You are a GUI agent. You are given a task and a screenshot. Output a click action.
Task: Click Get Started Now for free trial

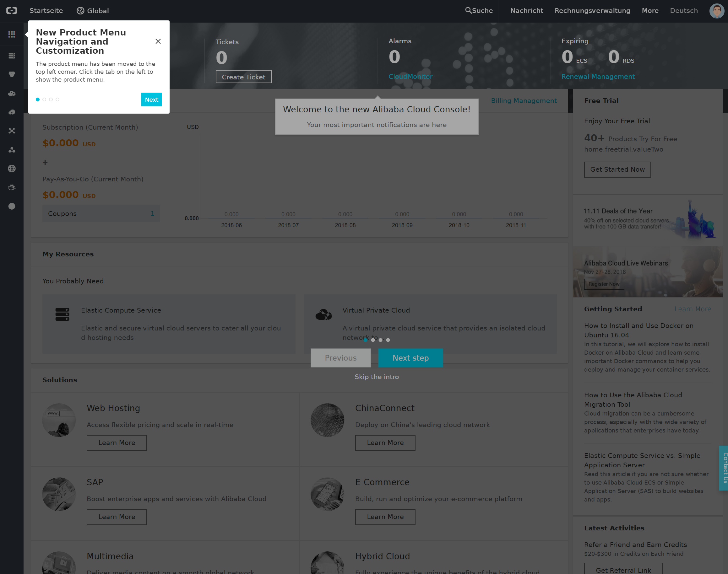617,169
